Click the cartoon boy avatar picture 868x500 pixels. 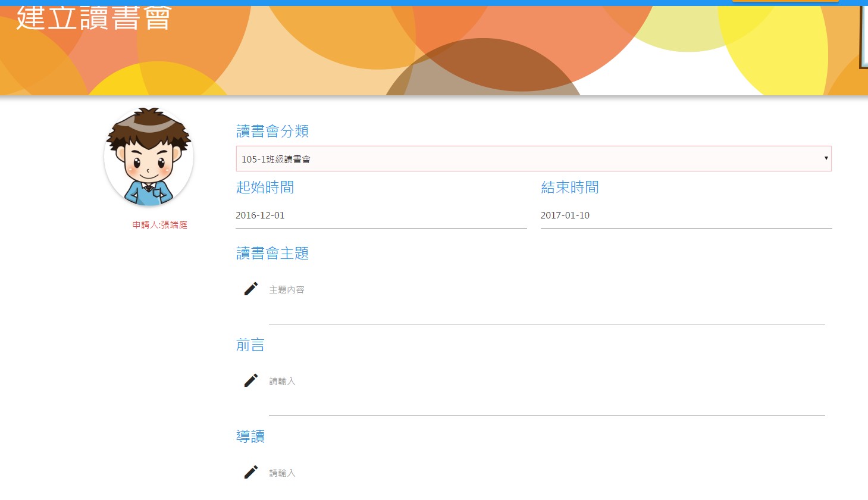149,157
